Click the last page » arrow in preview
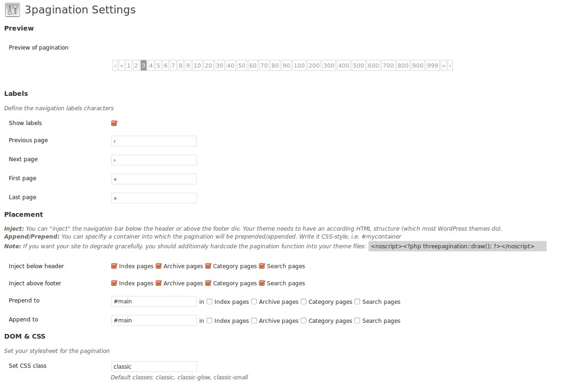Viewport: 588px width, 390px height. point(443,66)
